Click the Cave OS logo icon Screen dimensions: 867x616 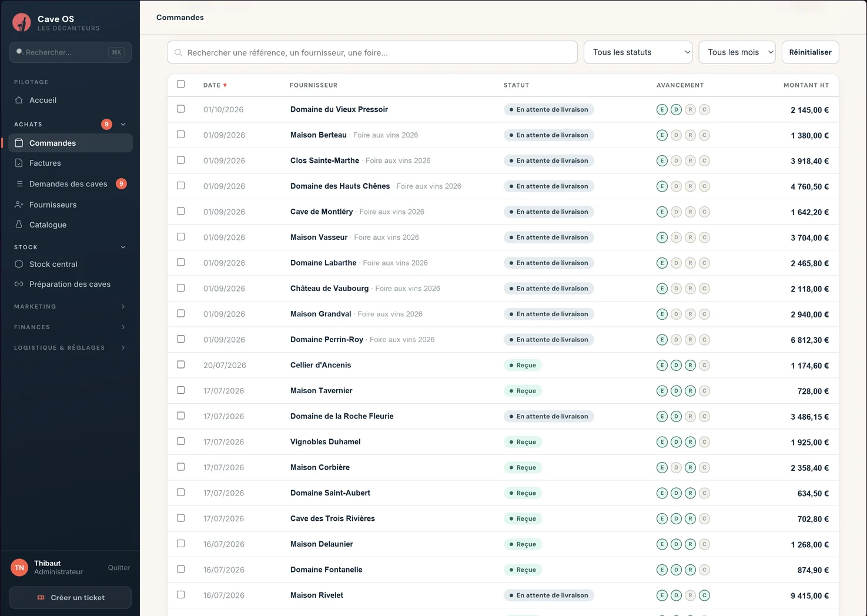tap(22, 23)
